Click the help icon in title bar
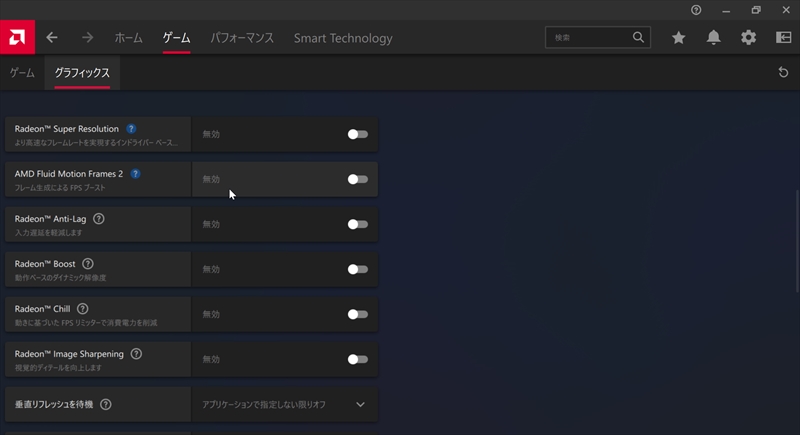This screenshot has height=435, width=800. coord(696,10)
